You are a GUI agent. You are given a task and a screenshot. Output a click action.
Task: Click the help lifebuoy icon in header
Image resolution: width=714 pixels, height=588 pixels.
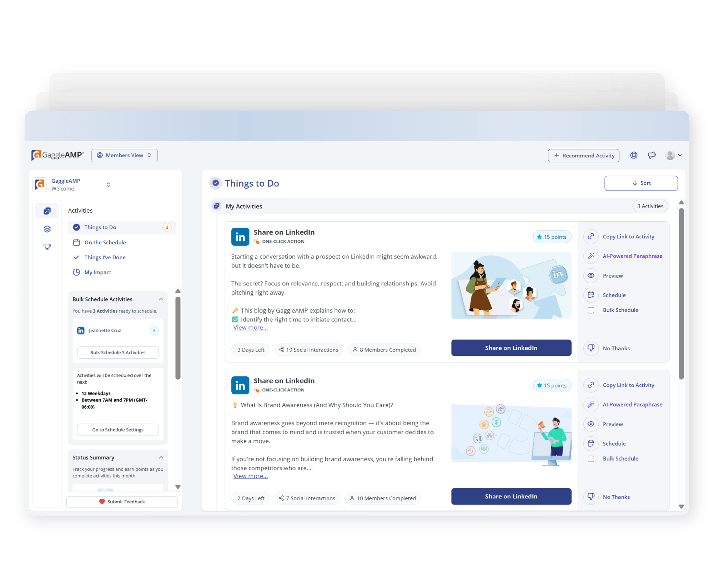click(x=634, y=155)
